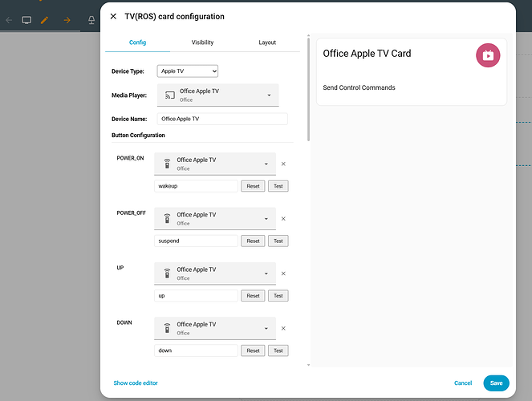Click the Send Control Commands text

(359, 87)
